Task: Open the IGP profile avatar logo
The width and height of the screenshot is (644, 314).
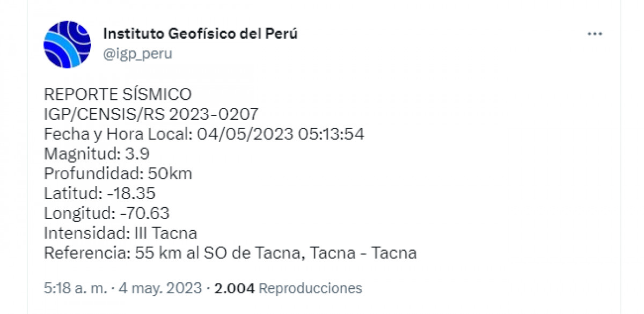Action: coord(67,45)
